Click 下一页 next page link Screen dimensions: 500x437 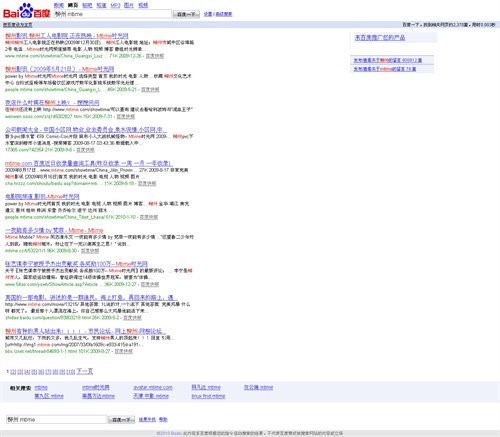point(85,371)
